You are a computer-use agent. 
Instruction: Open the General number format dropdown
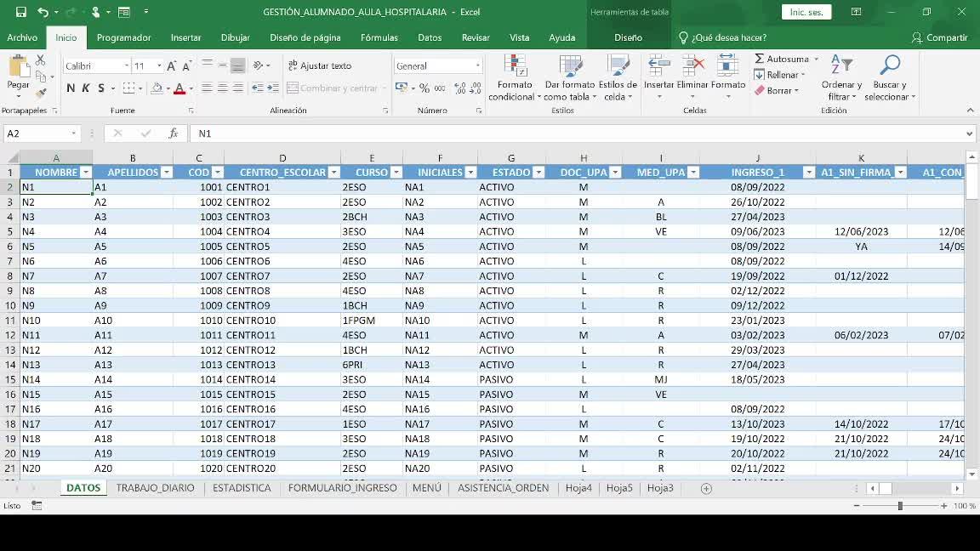click(477, 66)
